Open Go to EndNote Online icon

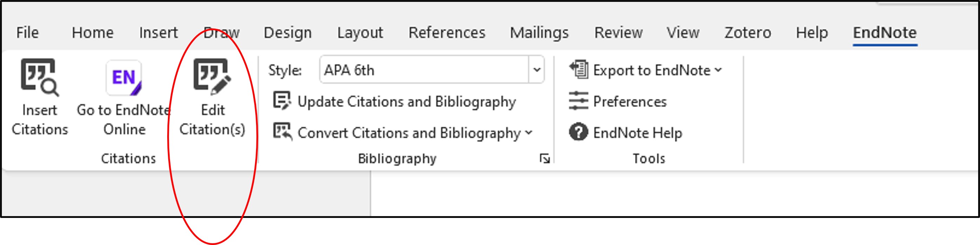tap(124, 78)
